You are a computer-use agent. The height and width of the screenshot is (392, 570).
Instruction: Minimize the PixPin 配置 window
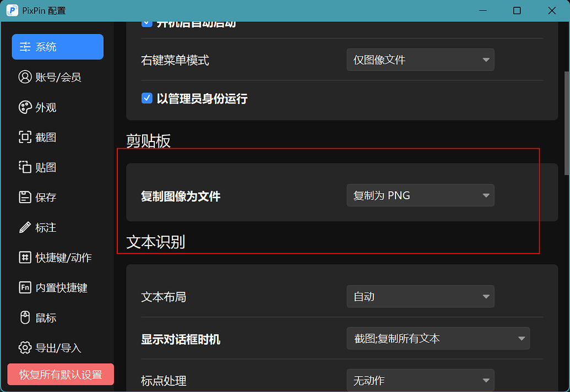[483, 10]
